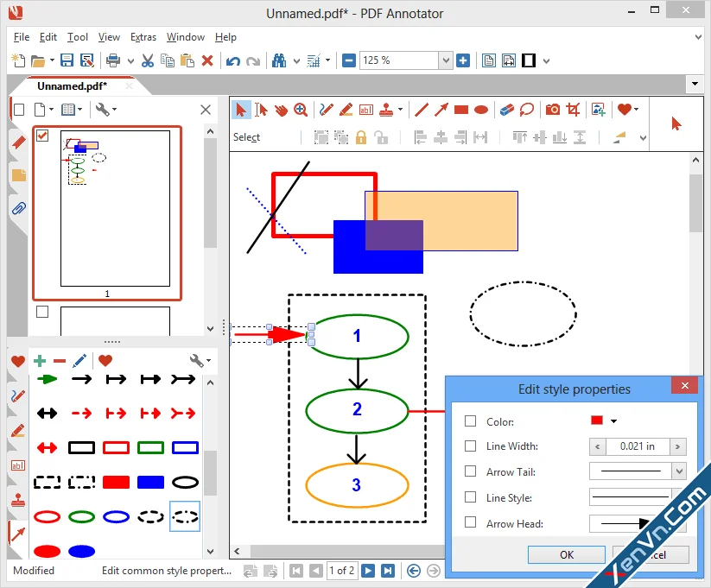Open the View menu
The image size is (711, 588).
coord(109,37)
